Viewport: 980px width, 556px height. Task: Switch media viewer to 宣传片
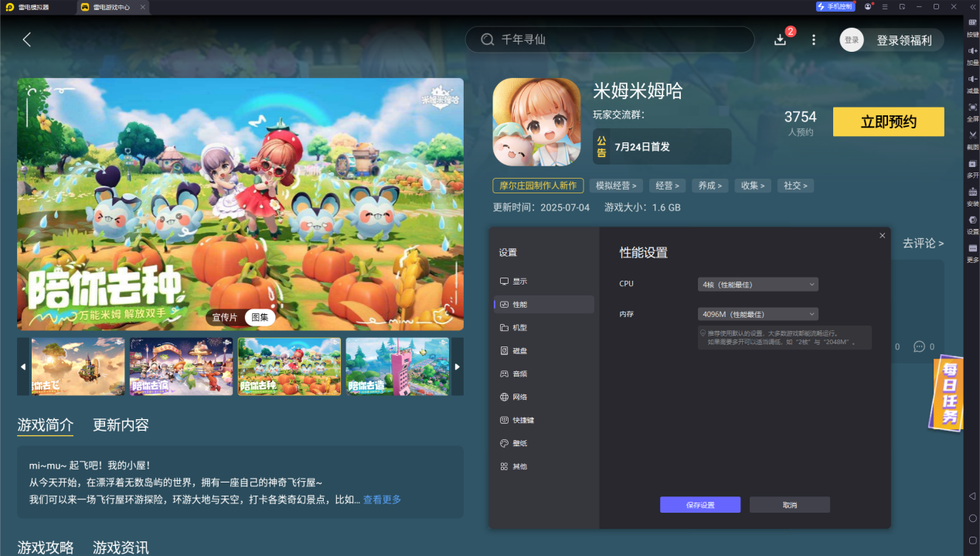pos(225,317)
